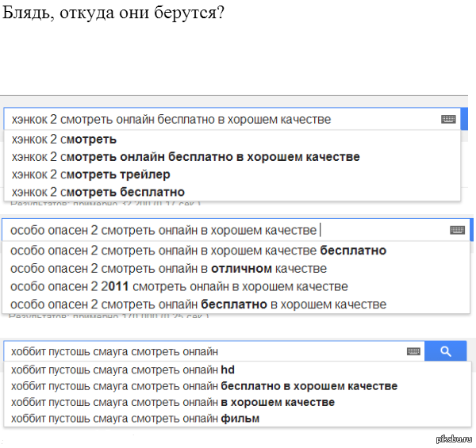Image resolution: width=476 pixels, height=448 pixels.
Task: Pick suggestion 'особо опасен 2 2011 смотреть онлайн'
Action: click(x=236, y=286)
